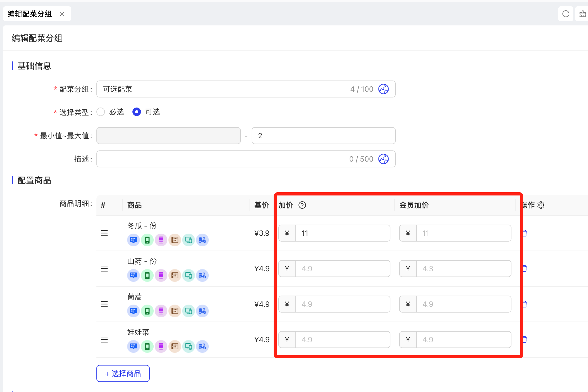Click the 配菜分组 name text field

222,89
